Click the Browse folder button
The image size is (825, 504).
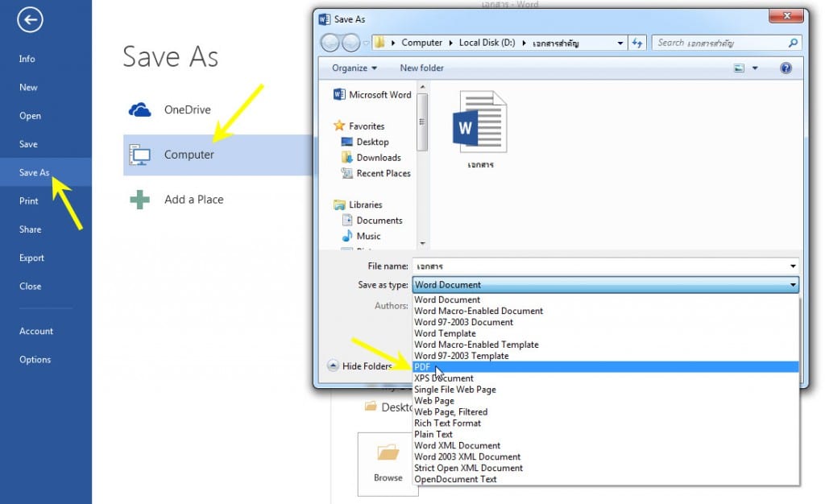388,464
